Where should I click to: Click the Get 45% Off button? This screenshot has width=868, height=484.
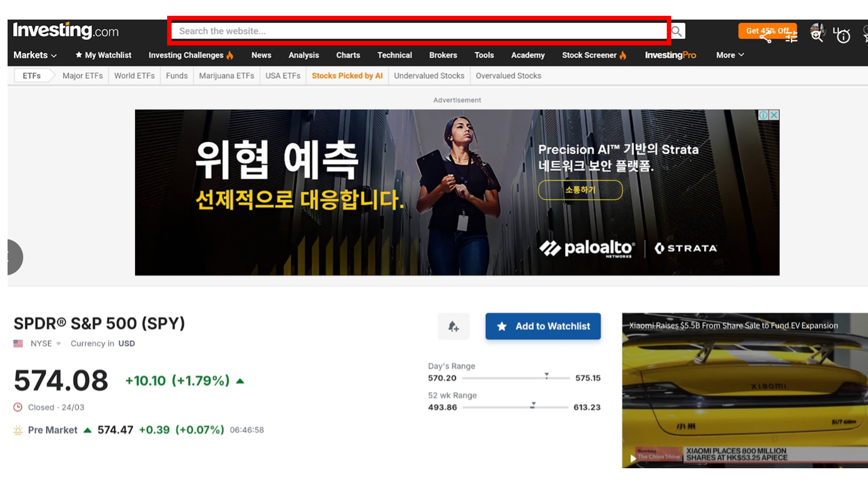[x=767, y=30]
